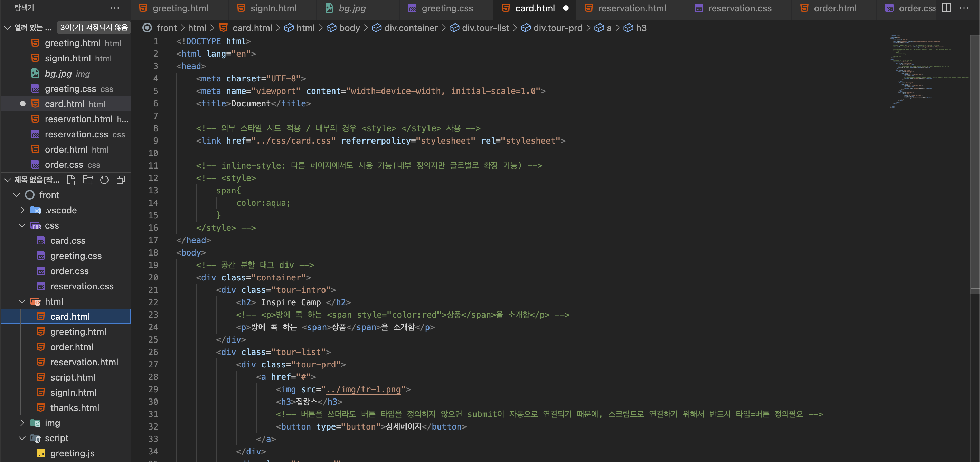Click the Split Editor icon
980x462 pixels.
pyautogui.click(x=946, y=8)
